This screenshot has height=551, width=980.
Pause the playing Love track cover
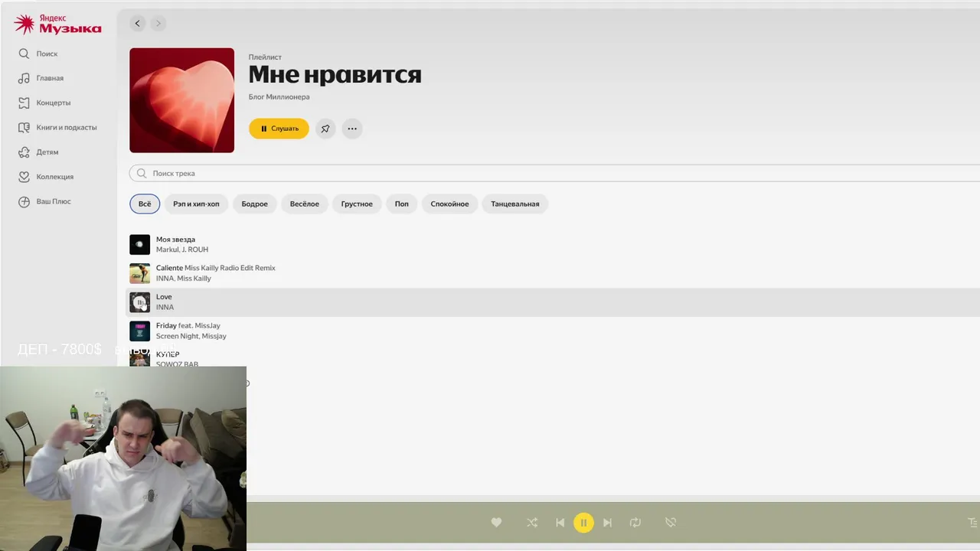(139, 302)
